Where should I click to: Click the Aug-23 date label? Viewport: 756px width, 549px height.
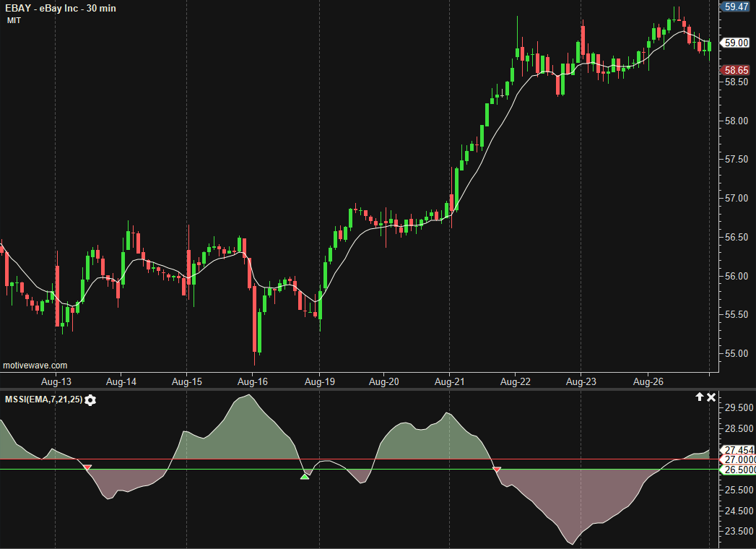coord(581,381)
